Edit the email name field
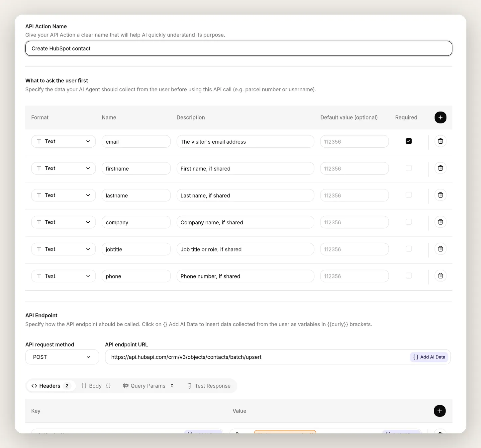Viewport: 481px width, 448px height. (x=136, y=142)
